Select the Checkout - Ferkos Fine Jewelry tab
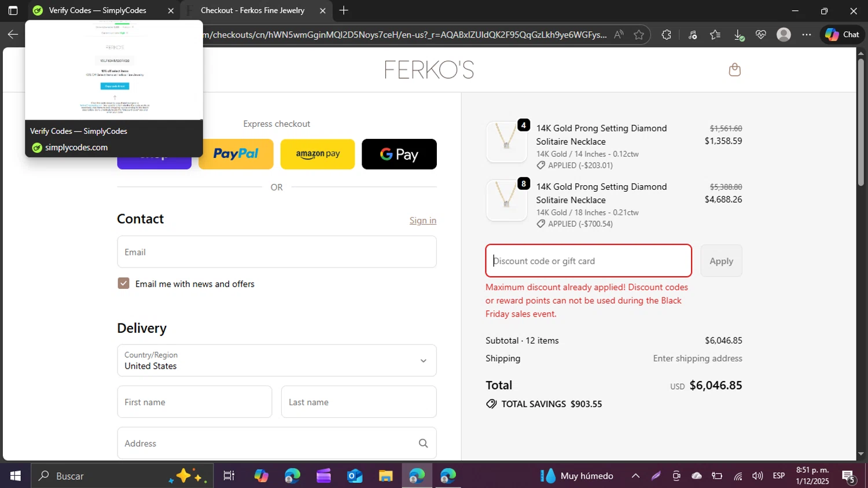The image size is (868, 488). [252, 10]
